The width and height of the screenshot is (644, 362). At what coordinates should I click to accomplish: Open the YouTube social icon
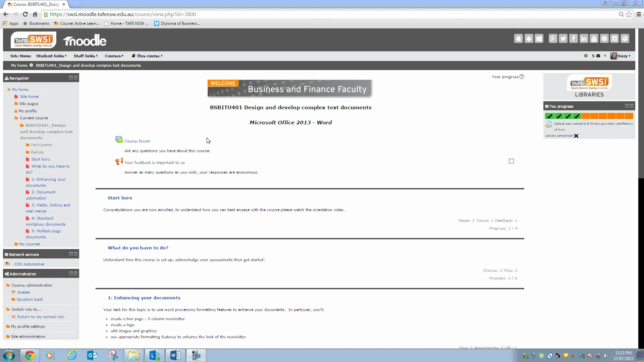coord(594,39)
